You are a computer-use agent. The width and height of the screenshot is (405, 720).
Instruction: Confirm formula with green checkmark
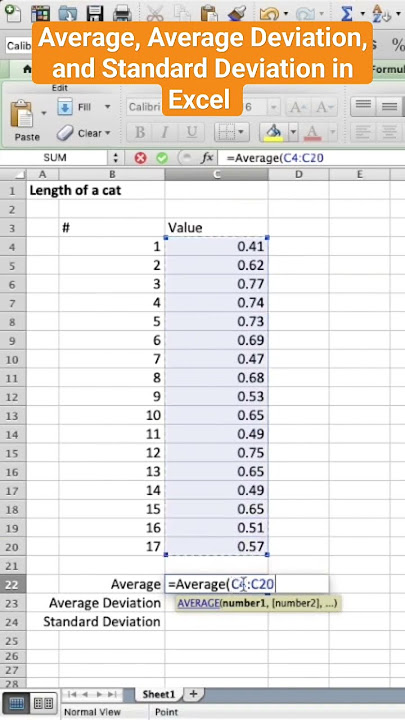(x=162, y=158)
